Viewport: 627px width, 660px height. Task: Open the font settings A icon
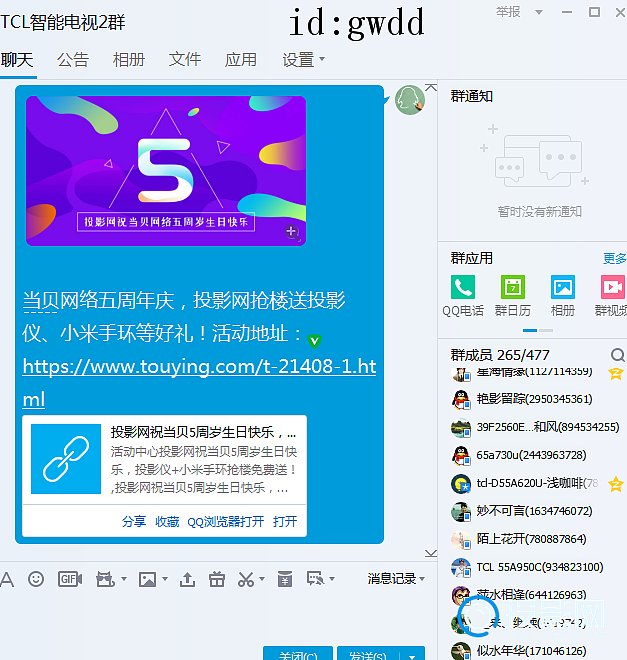[x=7, y=579]
